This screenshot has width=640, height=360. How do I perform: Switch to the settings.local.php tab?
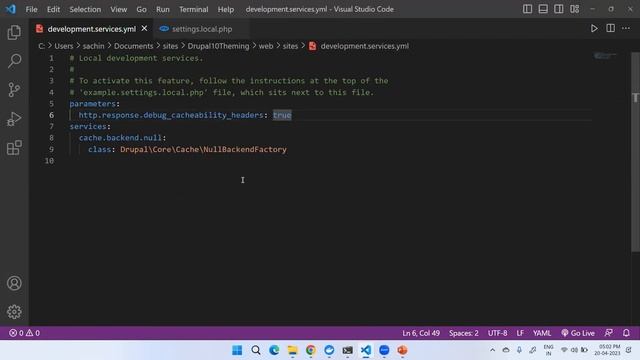click(x=202, y=29)
